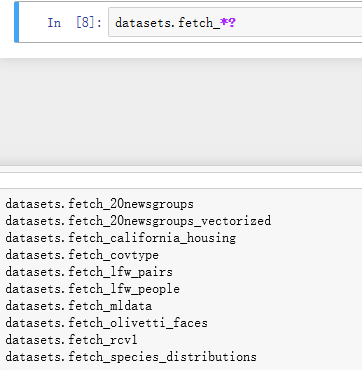Viewport: 362px width, 370px height.
Task: Select the line datasets.fetch_20newsgroups_vectorized
Action: point(138,221)
